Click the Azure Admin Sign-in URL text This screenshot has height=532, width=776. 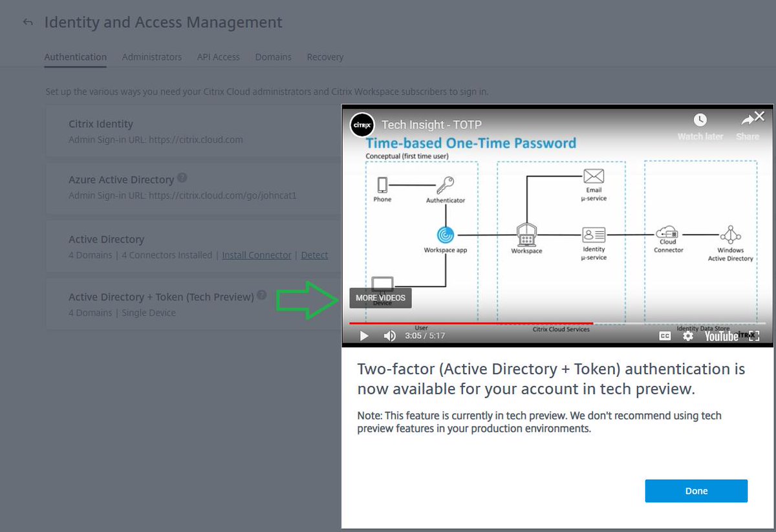click(x=182, y=195)
